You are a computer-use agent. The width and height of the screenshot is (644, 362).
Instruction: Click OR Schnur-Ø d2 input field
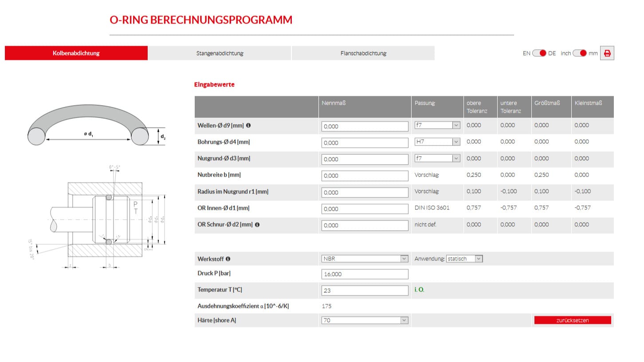pyautogui.click(x=365, y=225)
